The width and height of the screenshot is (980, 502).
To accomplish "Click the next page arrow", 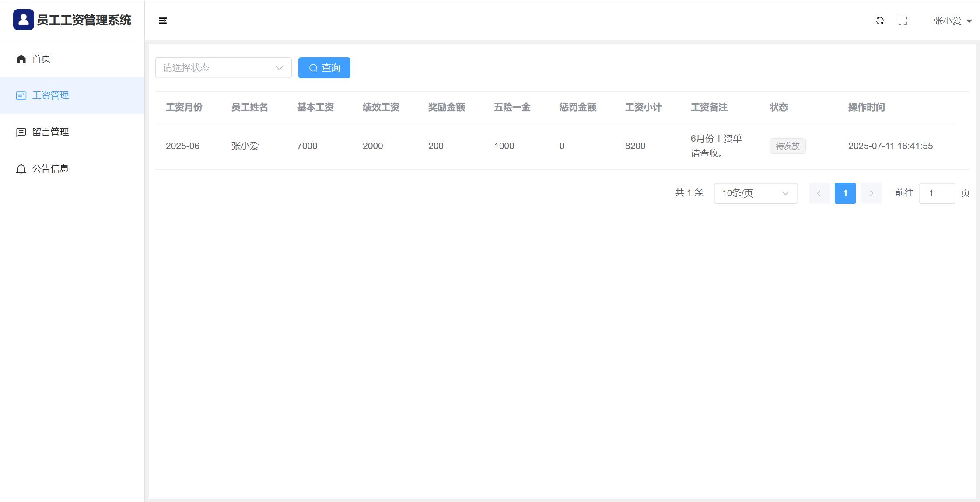I will coord(871,193).
